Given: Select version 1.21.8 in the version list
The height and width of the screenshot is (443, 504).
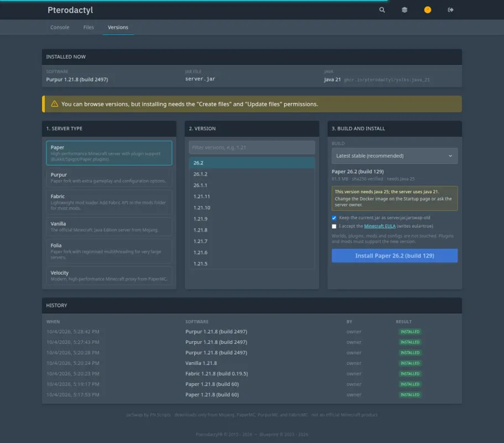Looking at the screenshot, I should click(x=252, y=230).
